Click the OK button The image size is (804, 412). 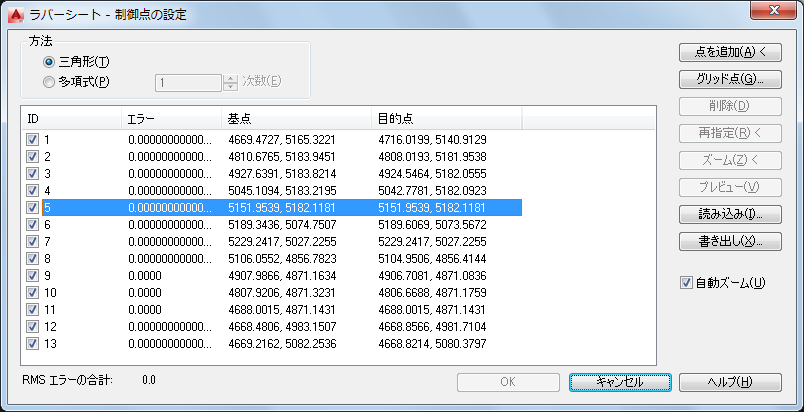pyautogui.click(x=508, y=382)
